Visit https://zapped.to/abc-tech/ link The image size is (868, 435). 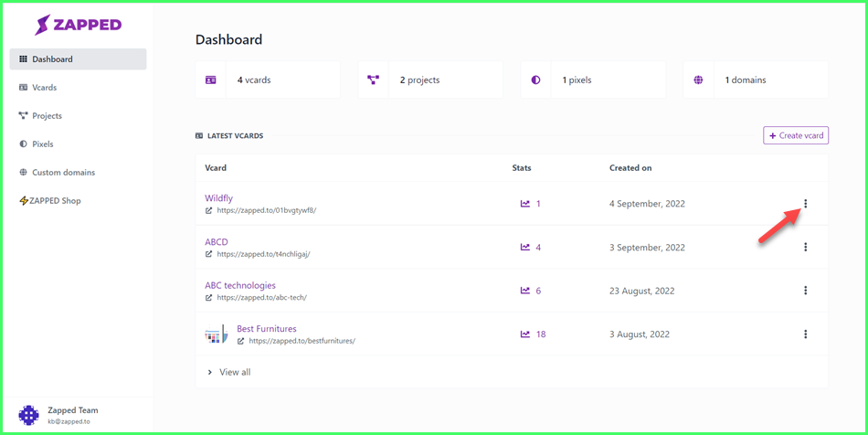(x=262, y=297)
